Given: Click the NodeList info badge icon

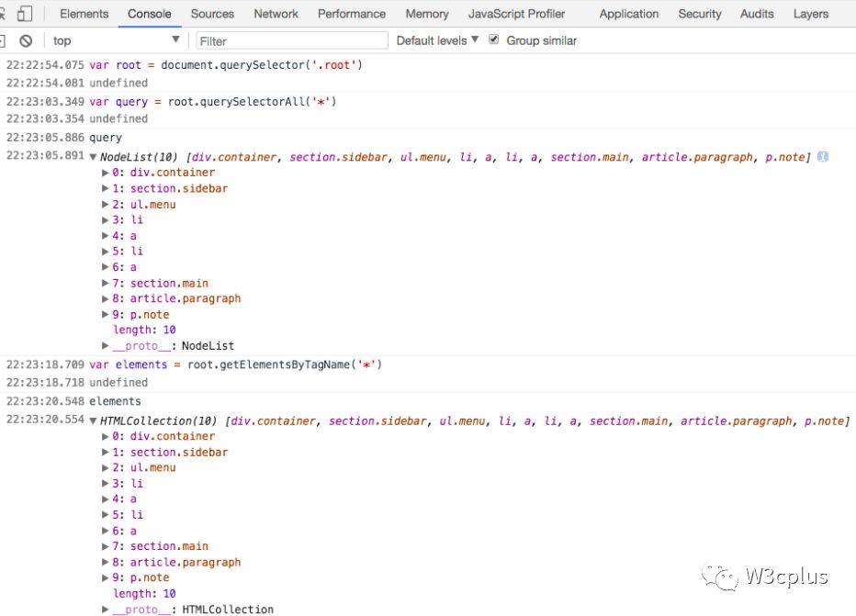Looking at the screenshot, I should [823, 157].
